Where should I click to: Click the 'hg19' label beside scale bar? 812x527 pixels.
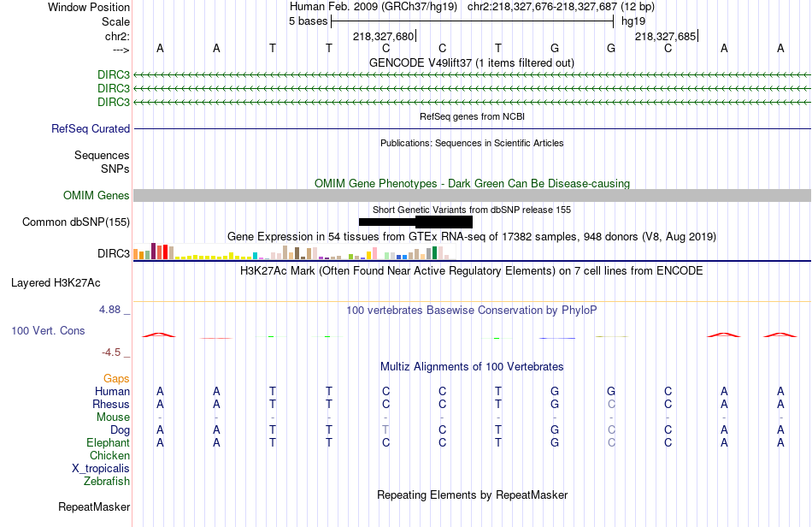coord(633,21)
